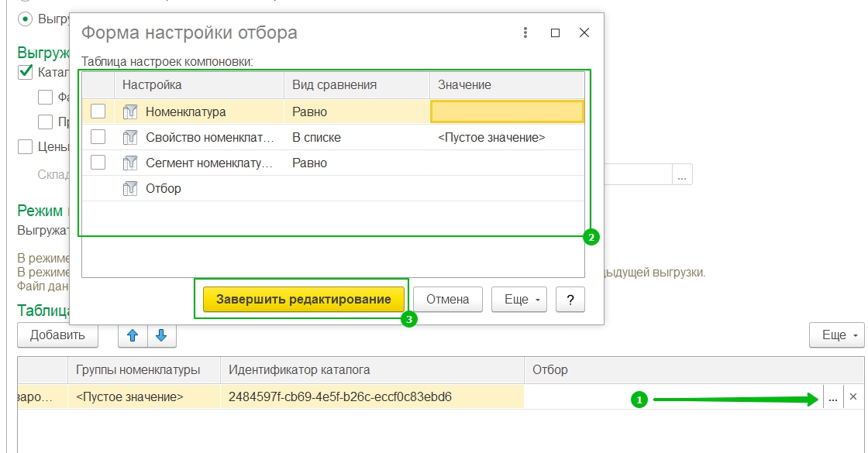This screenshot has width=868, height=453.
Task: Select the Свойство номенклат… row label
Action: click(210, 137)
